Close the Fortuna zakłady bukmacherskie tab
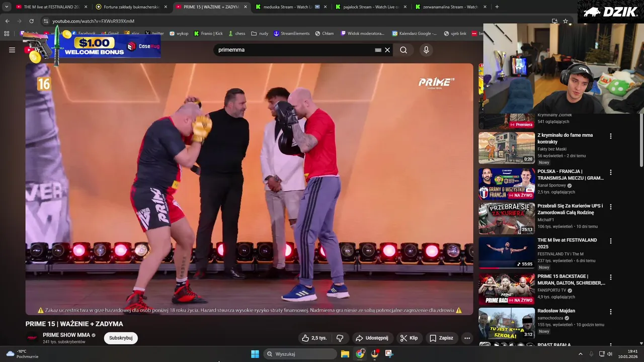 tap(166, 7)
